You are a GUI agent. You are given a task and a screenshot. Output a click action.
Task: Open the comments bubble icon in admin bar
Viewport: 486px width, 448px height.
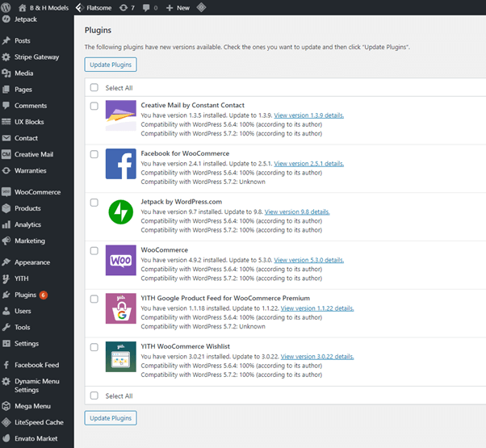(146, 8)
